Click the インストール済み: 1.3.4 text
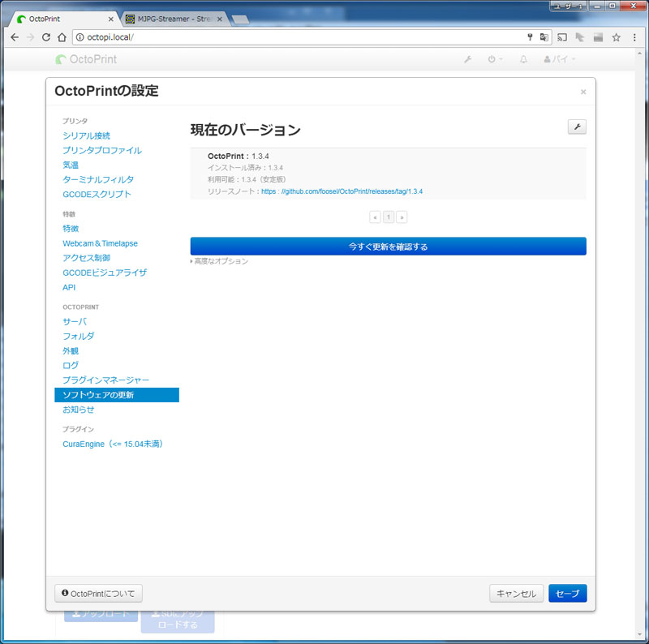The height and width of the screenshot is (644, 649). (246, 168)
